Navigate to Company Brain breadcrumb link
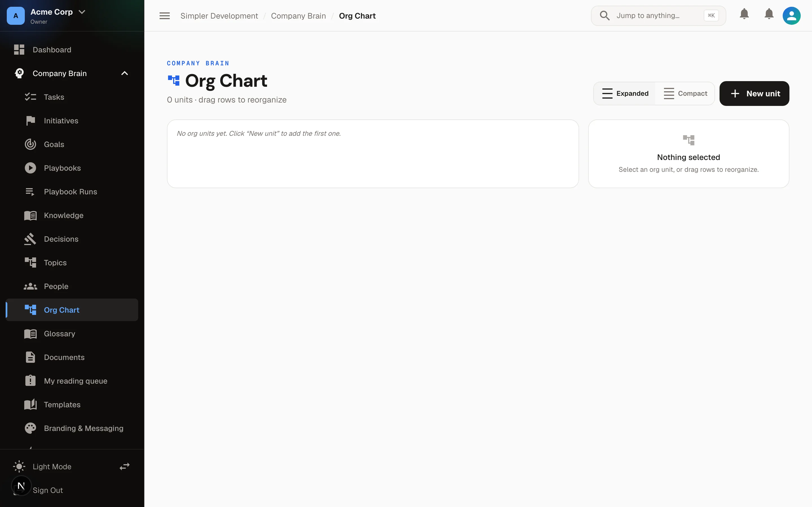 298,16
